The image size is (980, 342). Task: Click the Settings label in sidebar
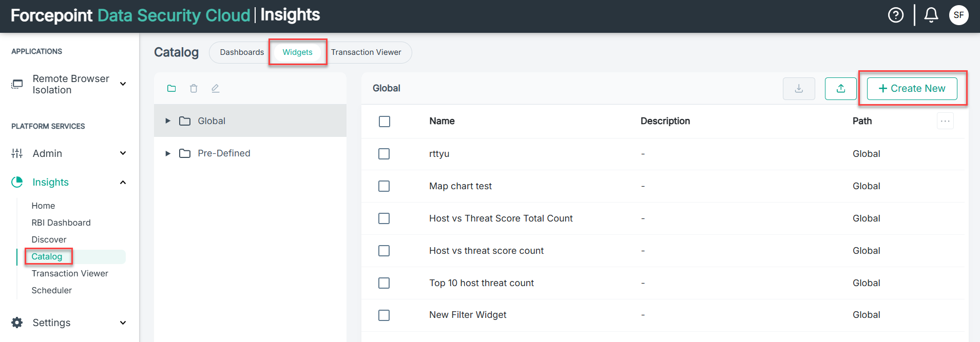51,323
